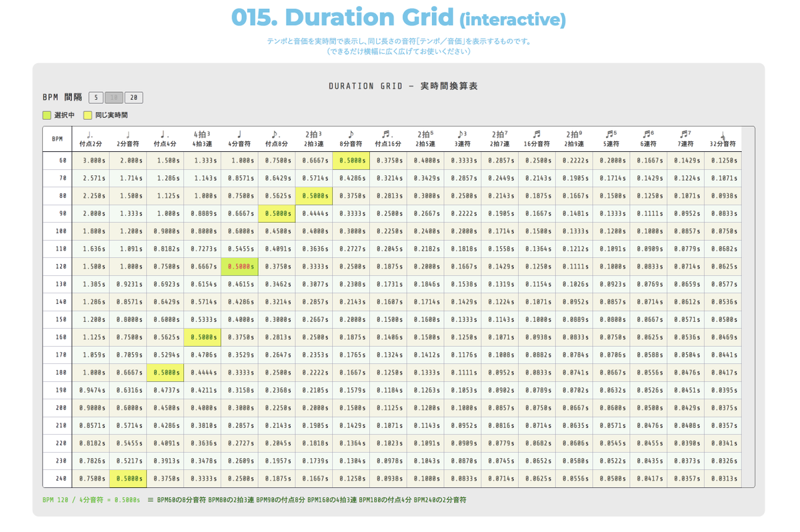Set BPM interval to 10

click(114, 97)
